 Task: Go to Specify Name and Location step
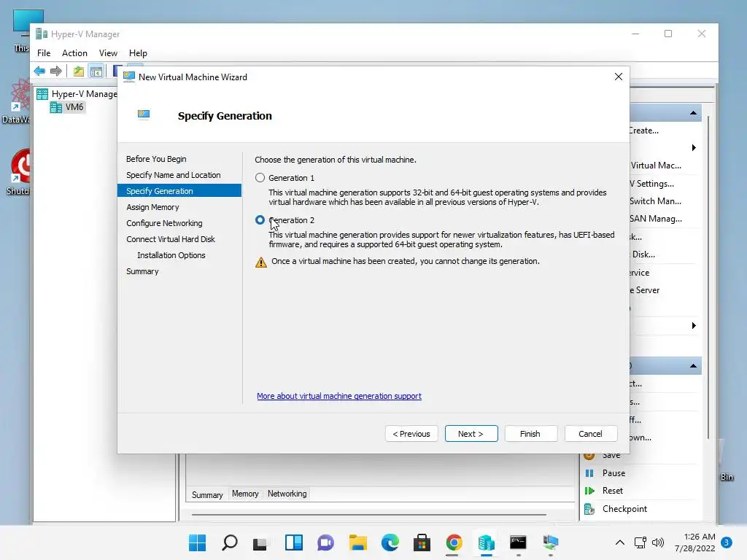click(174, 175)
